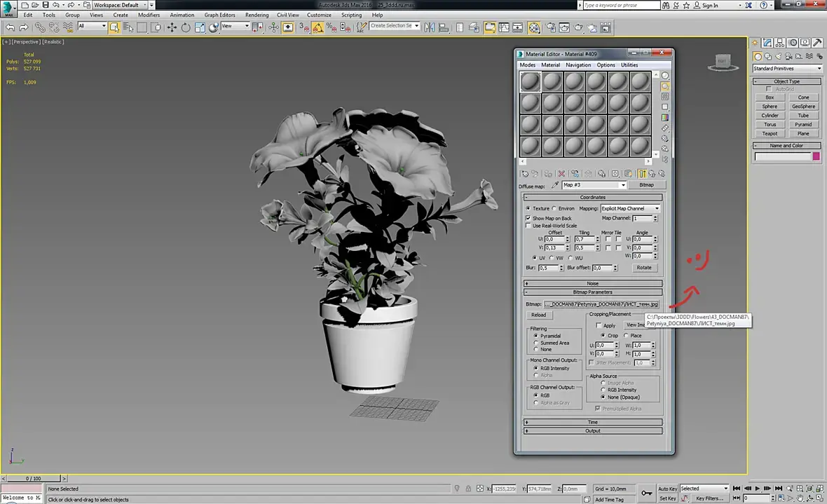
Task: Click the Select Object tool
Action: [114, 27]
